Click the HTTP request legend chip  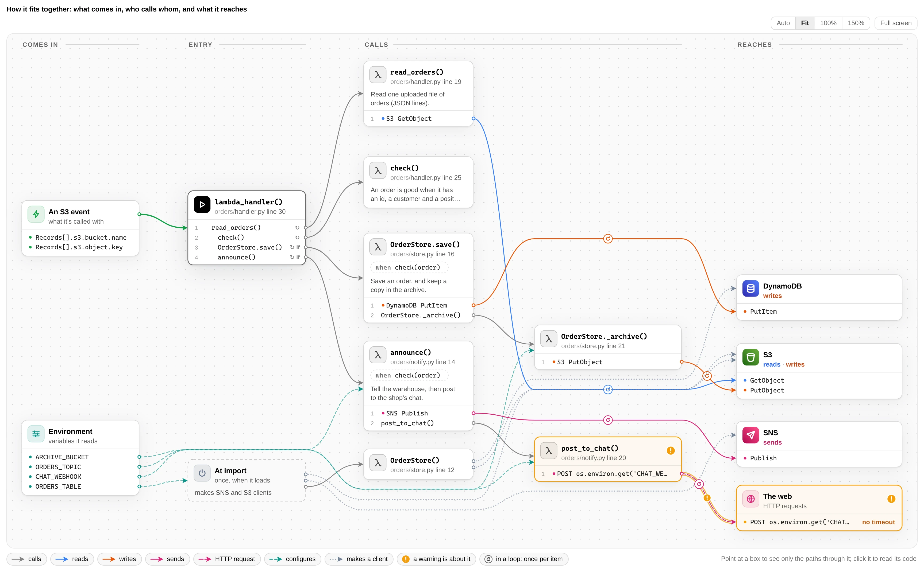pos(227,559)
